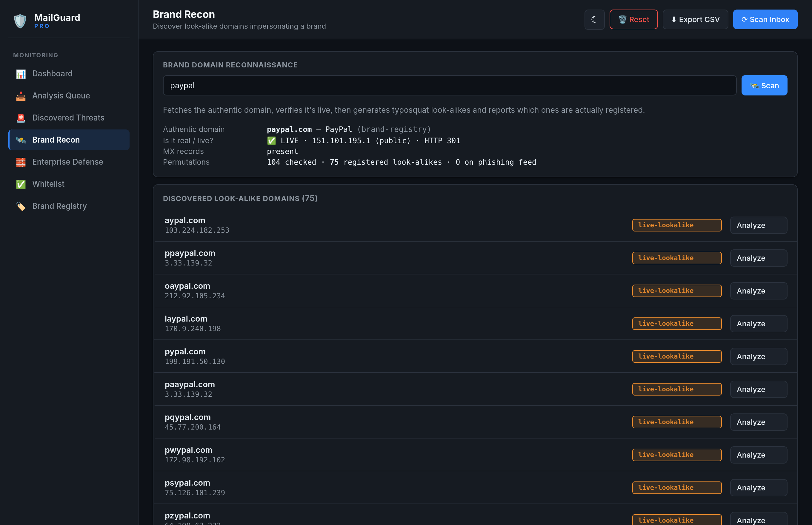Click live-lookalike badge for ppaypal.com
Screen dimensions: 812x525
[677, 258]
